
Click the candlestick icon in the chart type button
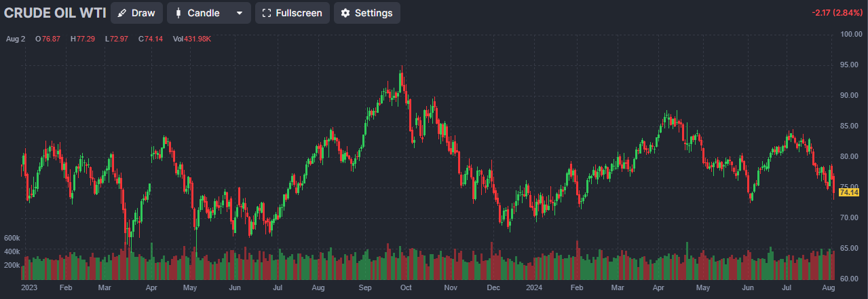point(178,13)
